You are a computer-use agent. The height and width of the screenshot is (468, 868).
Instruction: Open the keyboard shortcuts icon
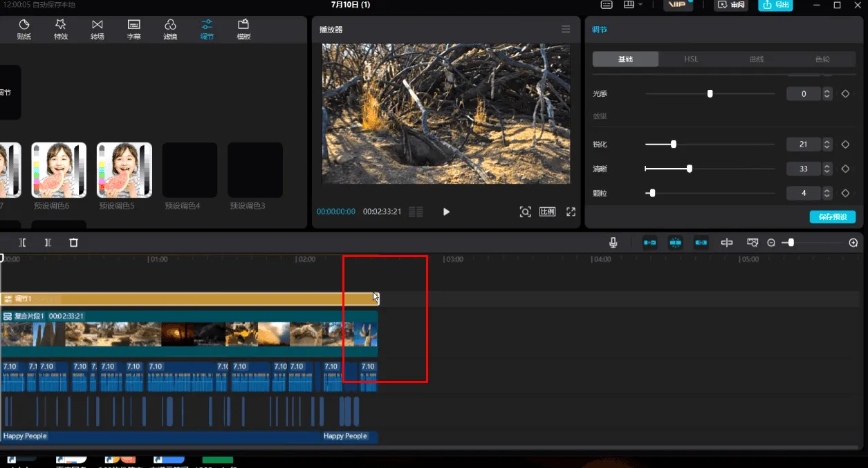pyautogui.click(x=607, y=5)
